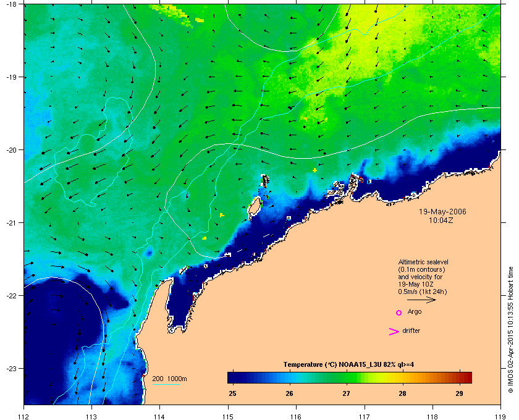Click the 0.5m/s velocity scale arrow
519x420 pixels.
(x=421, y=300)
